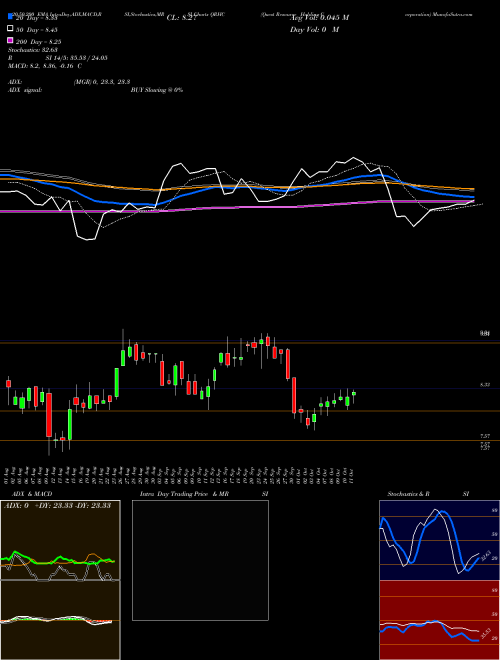Click the magenta 200 Day legend swatch
500x660 pixels.
coord(10,40)
